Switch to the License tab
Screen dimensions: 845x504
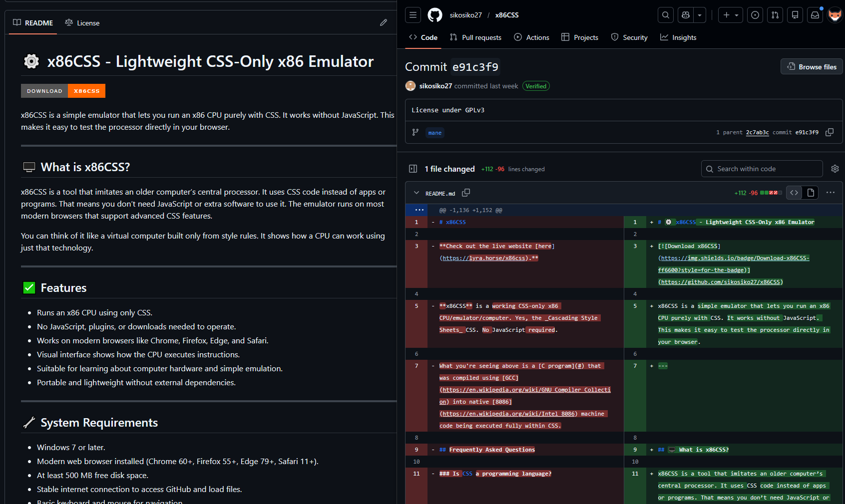pos(82,23)
